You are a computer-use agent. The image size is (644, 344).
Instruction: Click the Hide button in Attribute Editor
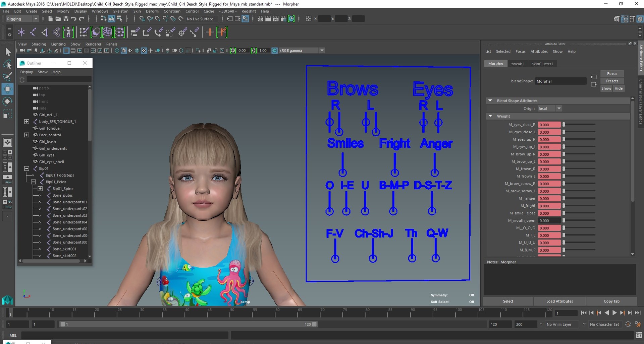pyautogui.click(x=618, y=88)
